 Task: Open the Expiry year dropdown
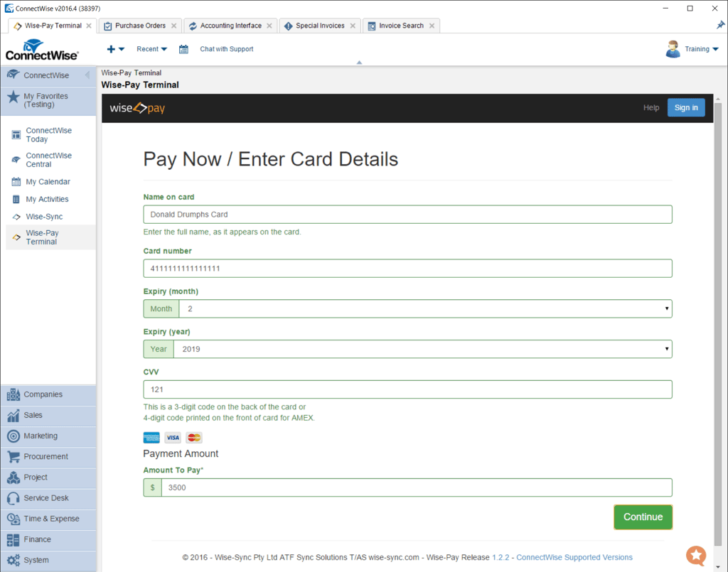[422, 350]
